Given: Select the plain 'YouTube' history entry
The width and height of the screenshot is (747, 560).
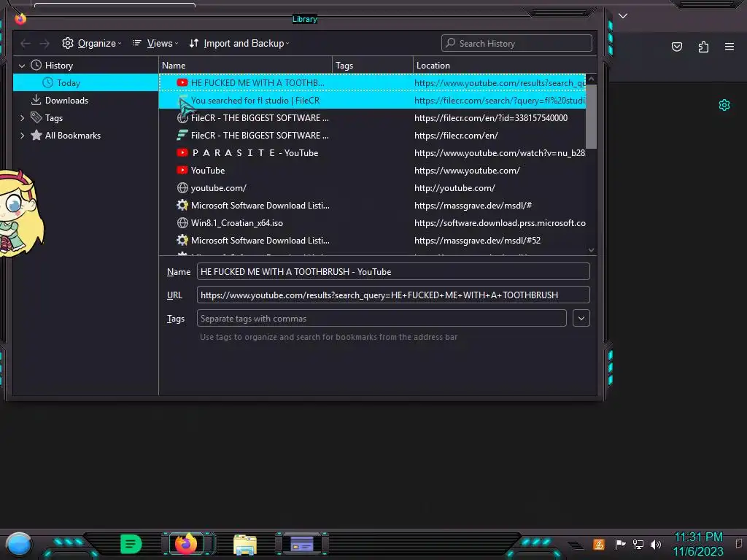Looking at the screenshot, I should click(372, 171).
